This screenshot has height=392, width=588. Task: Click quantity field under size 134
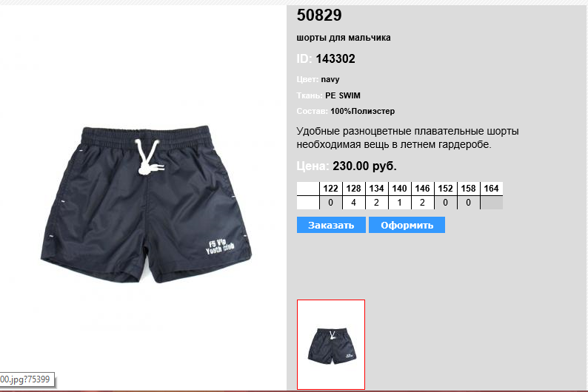tap(376, 203)
